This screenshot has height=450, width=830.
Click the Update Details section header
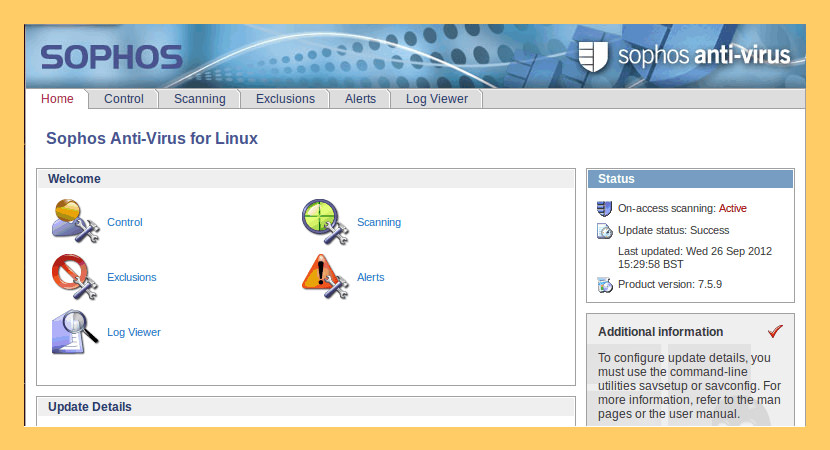point(306,407)
